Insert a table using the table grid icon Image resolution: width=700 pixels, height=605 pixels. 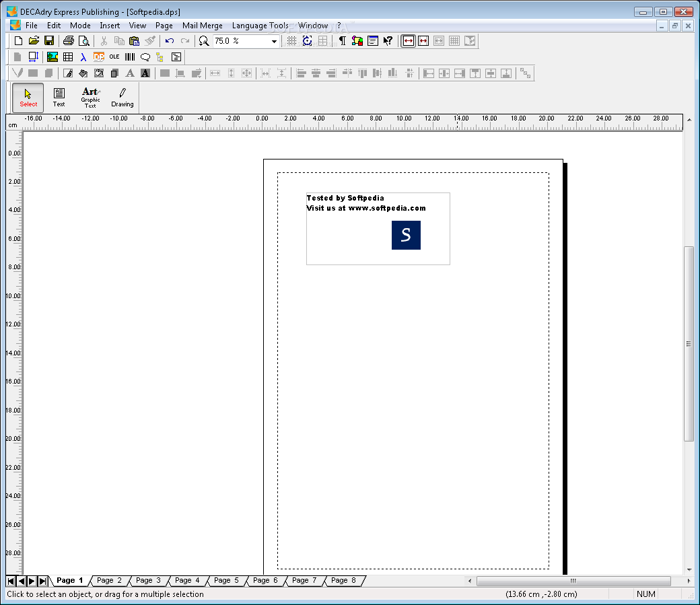point(68,57)
